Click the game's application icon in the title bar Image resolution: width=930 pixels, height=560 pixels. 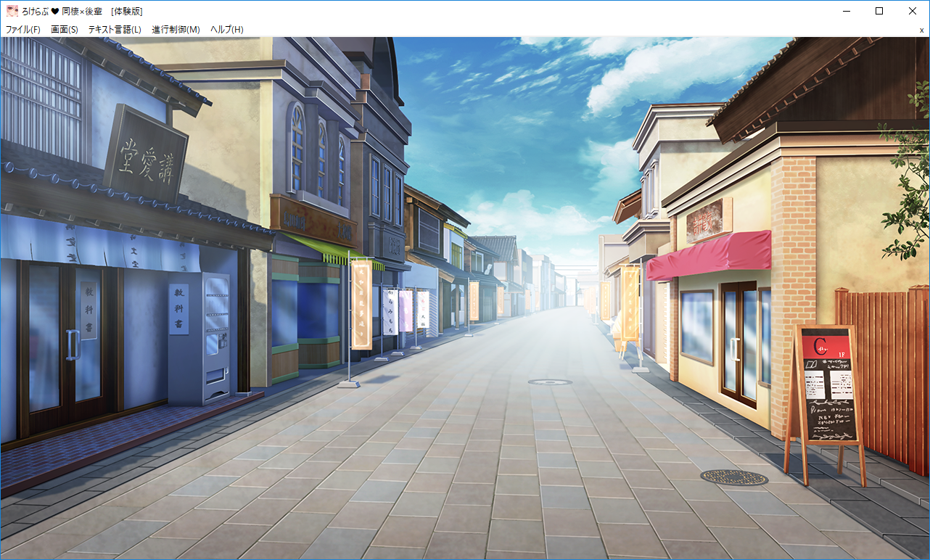tap(11, 11)
